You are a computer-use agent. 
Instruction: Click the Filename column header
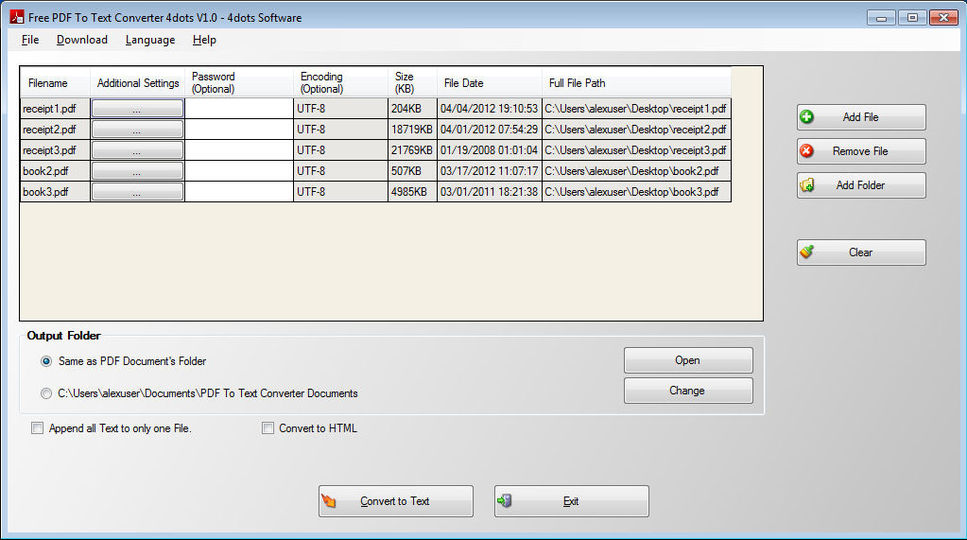pos(56,83)
